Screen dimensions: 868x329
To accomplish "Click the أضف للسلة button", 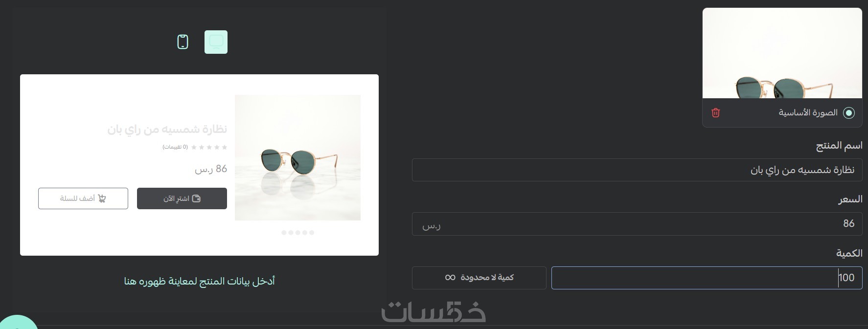I will (83, 198).
